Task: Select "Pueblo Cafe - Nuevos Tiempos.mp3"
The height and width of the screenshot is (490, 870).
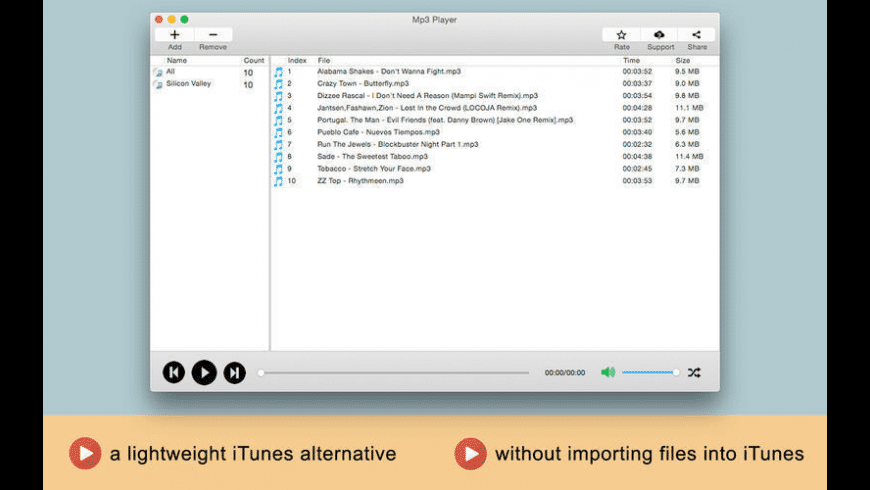Action: click(x=378, y=132)
